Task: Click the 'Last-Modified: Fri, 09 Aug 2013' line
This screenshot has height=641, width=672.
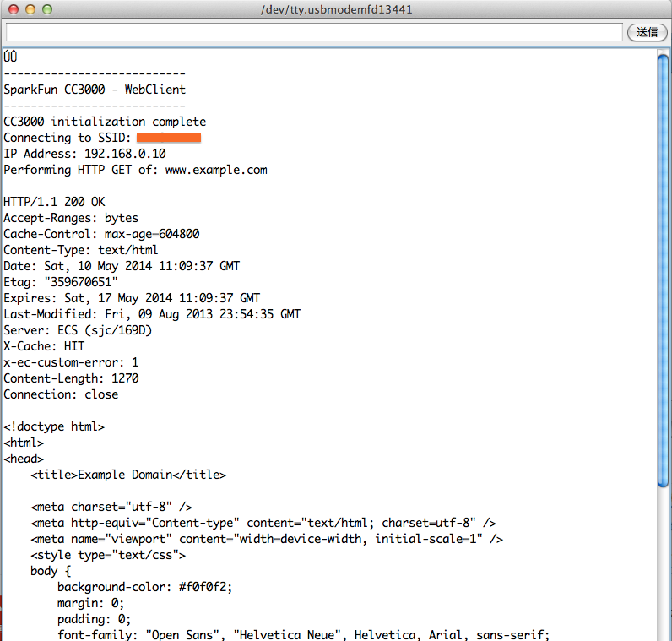Action: pyautogui.click(x=152, y=314)
